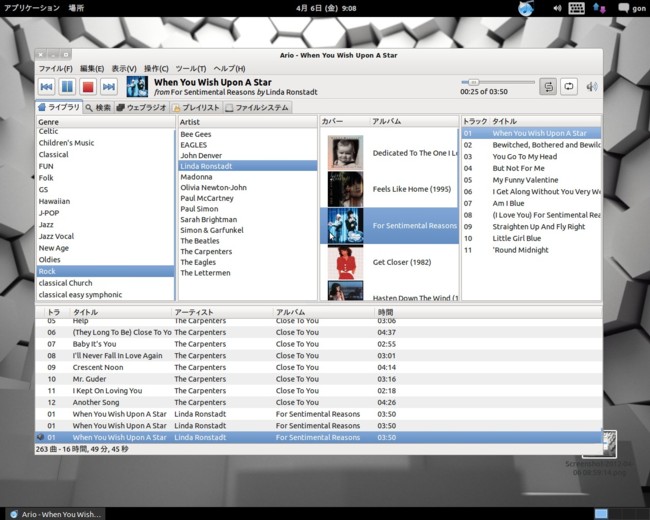Sort the Genre column header
The width and height of the screenshot is (650, 520).
(x=106, y=122)
